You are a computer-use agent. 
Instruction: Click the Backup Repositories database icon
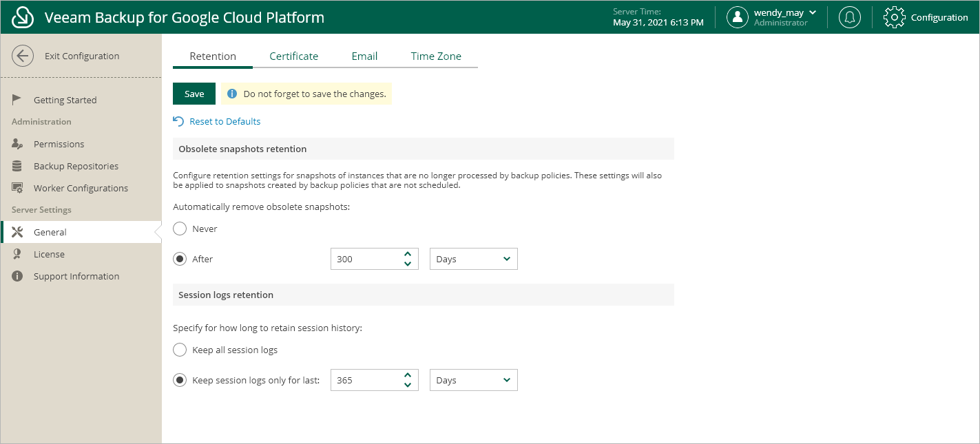pos(17,166)
